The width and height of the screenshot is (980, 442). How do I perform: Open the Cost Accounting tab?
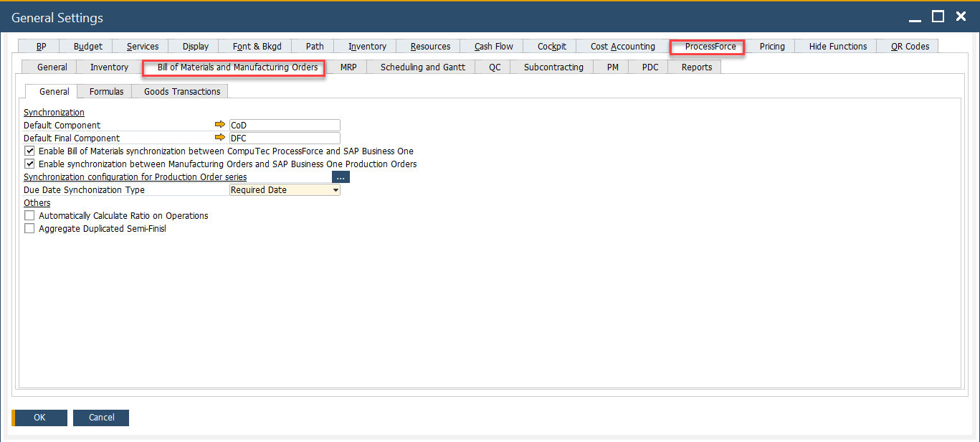622,45
